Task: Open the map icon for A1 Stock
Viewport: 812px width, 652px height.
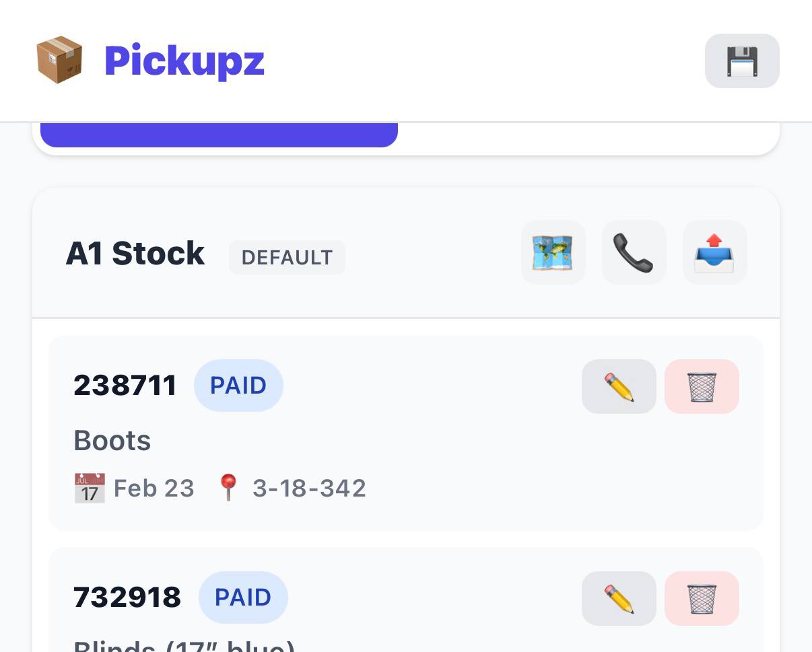Action: (x=553, y=252)
